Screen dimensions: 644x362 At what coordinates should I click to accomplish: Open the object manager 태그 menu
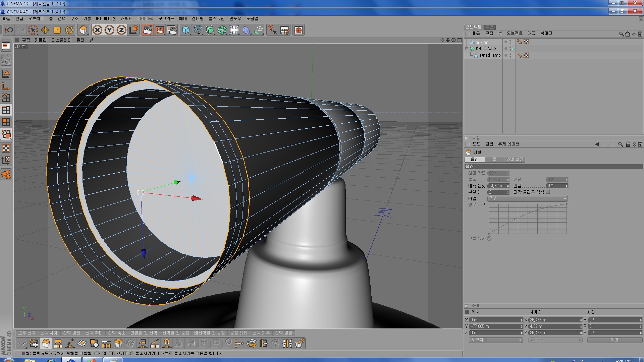click(x=531, y=33)
